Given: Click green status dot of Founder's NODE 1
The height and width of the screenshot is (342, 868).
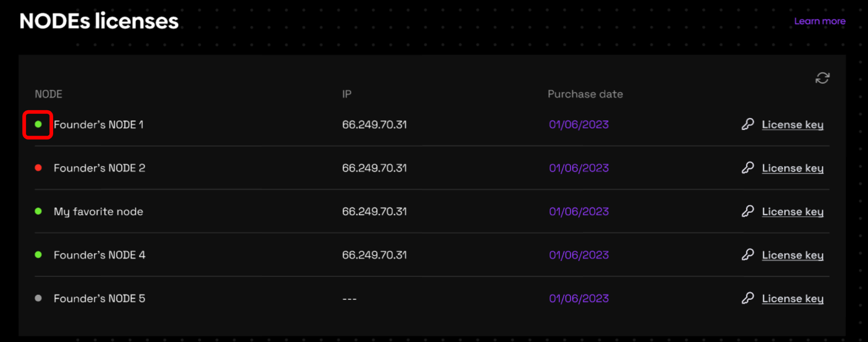Looking at the screenshot, I should click(x=38, y=124).
